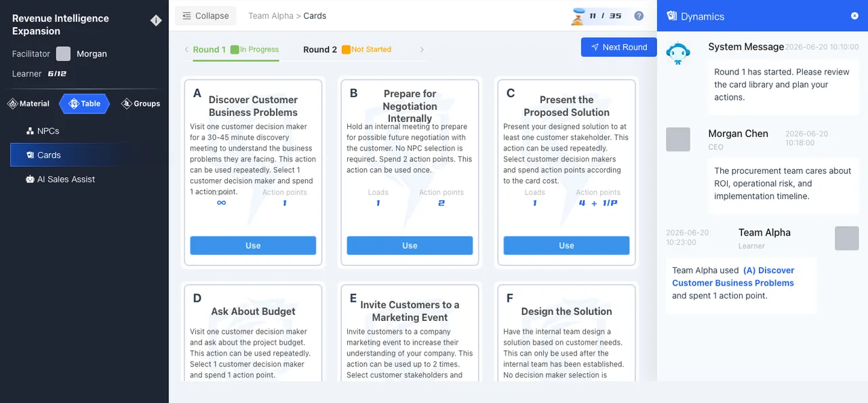This screenshot has height=403, width=868.
Task: Use card C Present the Proposed Solution
Action: (x=566, y=246)
